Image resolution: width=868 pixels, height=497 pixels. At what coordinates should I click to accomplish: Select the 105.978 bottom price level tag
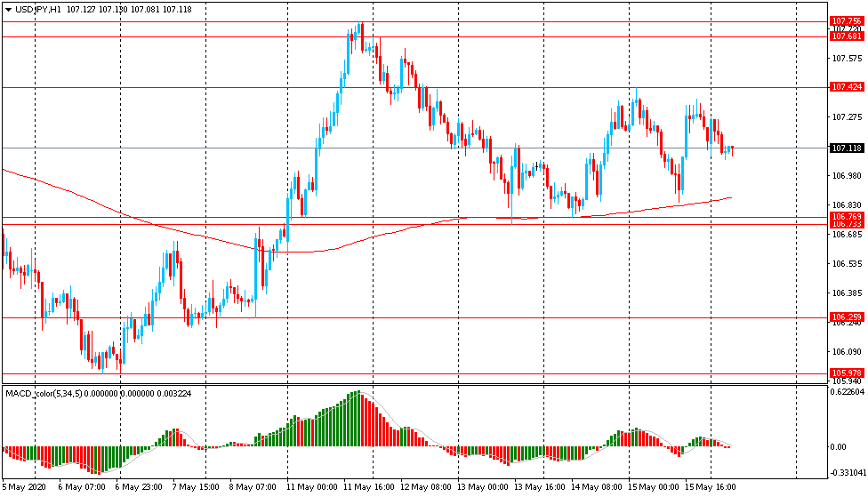click(846, 373)
